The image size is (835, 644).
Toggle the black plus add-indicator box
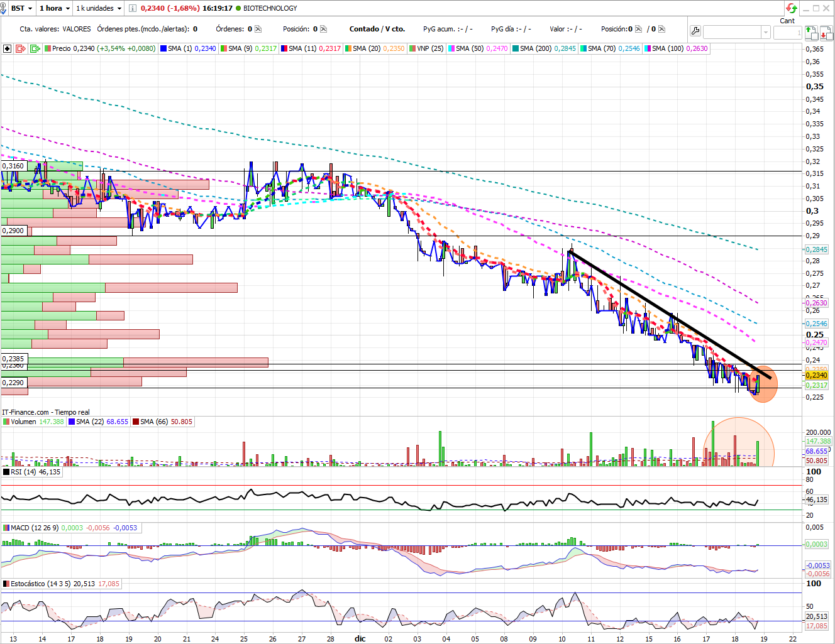pyautogui.click(x=7, y=48)
